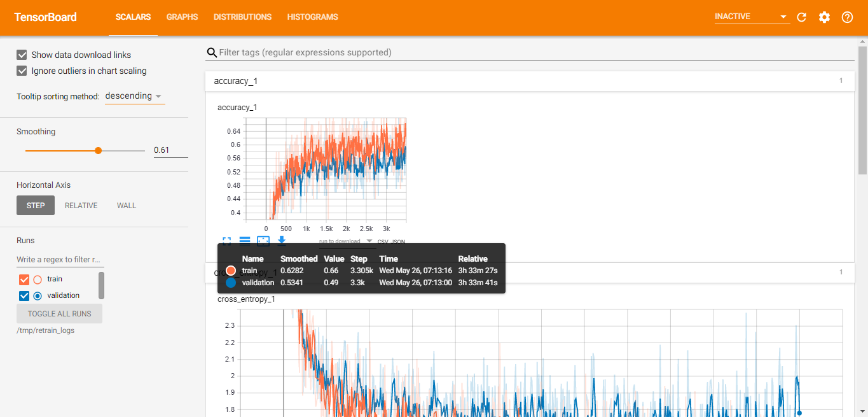This screenshot has height=417, width=868.
Task: Expand accuracy_1 chart to full size
Action: click(x=226, y=241)
